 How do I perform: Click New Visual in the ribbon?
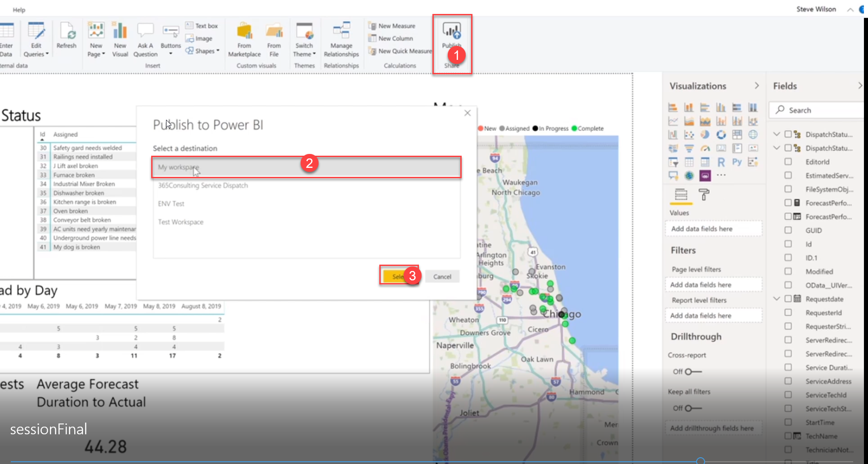click(120, 40)
